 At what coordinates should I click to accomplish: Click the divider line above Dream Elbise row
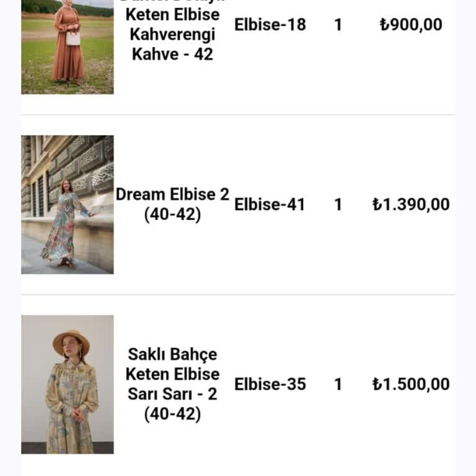click(x=238, y=115)
